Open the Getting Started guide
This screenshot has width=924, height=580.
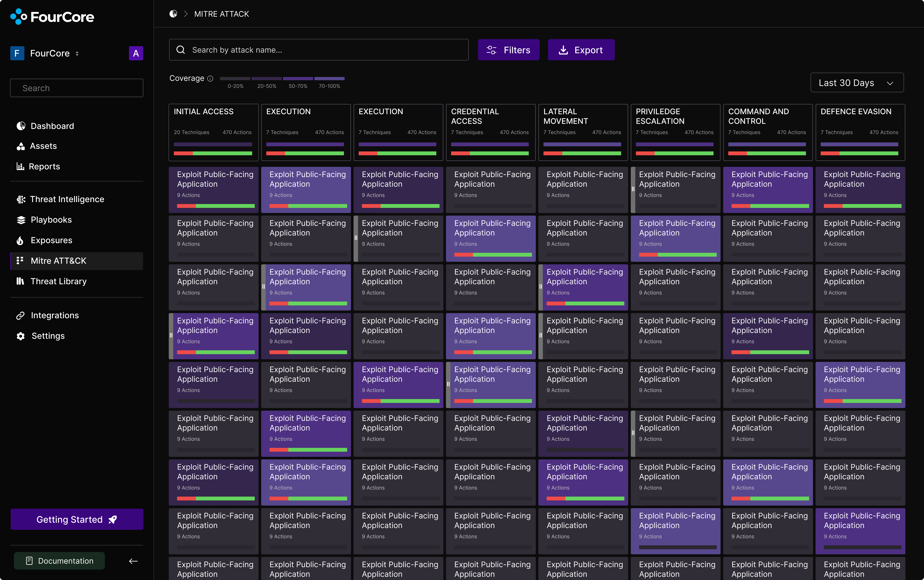coord(77,519)
